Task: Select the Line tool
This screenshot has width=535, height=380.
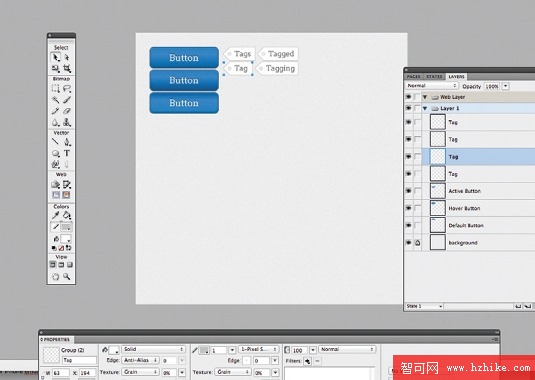Action: [56, 142]
